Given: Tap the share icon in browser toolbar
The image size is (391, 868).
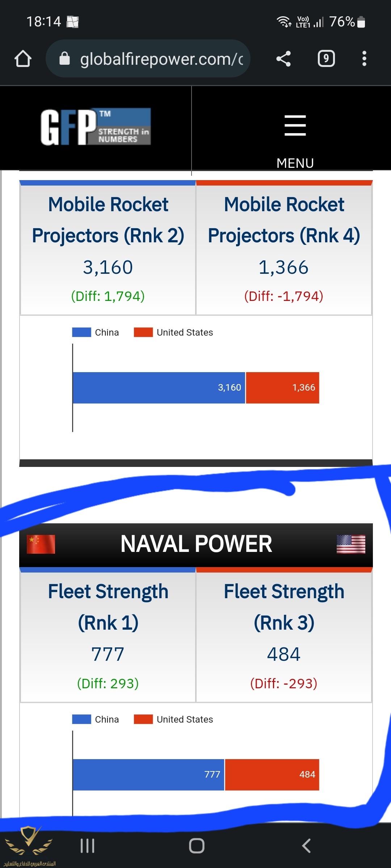Looking at the screenshot, I should pyautogui.click(x=283, y=59).
